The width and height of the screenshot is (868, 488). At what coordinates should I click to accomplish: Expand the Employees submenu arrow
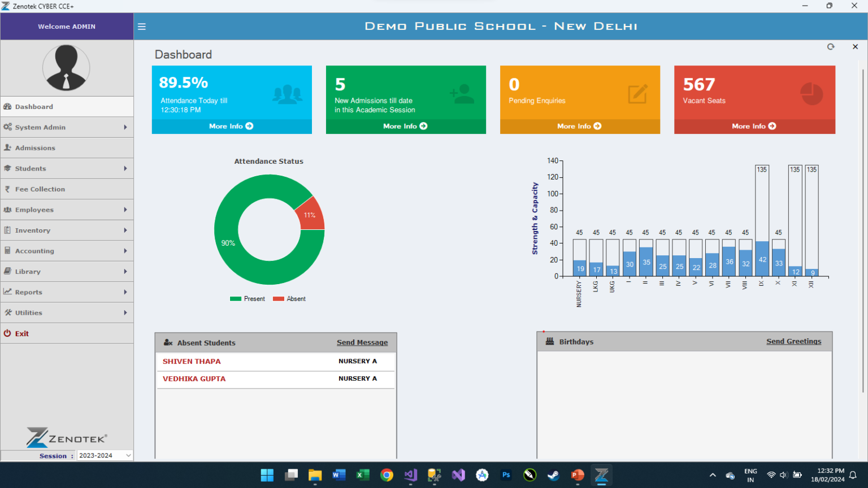pos(125,210)
